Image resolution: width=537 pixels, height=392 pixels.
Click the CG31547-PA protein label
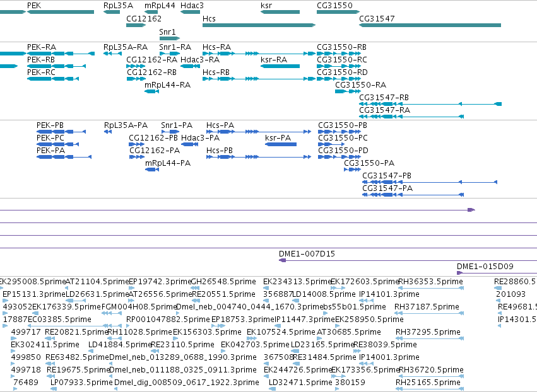click(x=387, y=188)
